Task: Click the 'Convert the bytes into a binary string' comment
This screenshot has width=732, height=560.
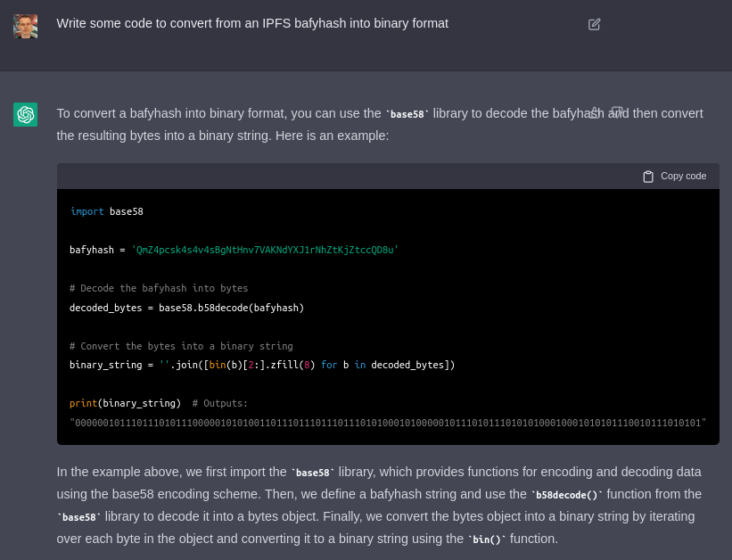Action: coord(181,346)
